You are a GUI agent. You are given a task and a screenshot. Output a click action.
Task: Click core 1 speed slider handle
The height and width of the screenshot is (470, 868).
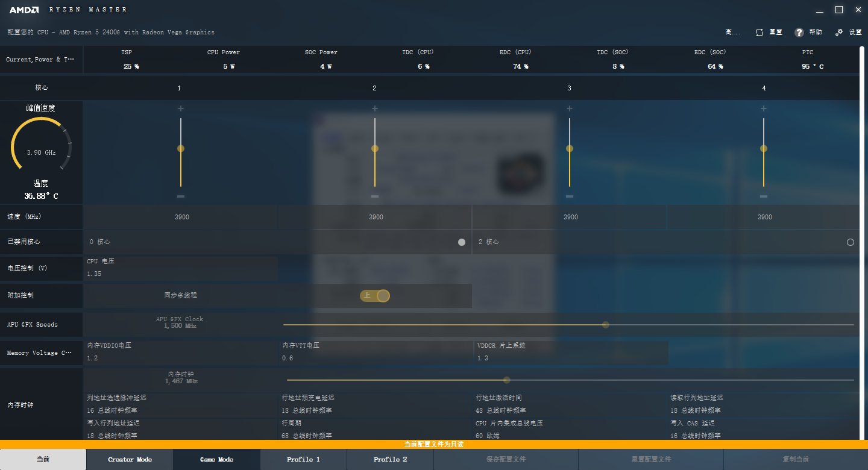[181, 149]
